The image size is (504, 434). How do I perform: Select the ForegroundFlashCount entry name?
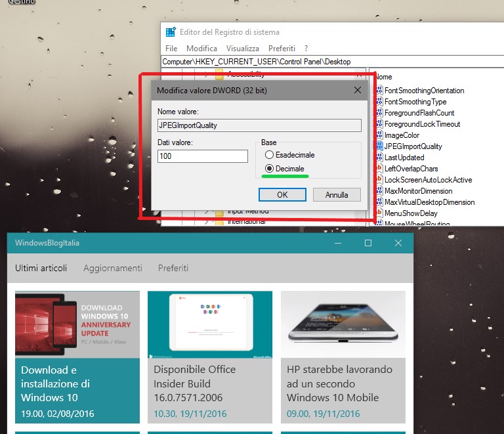(x=419, y=113)
